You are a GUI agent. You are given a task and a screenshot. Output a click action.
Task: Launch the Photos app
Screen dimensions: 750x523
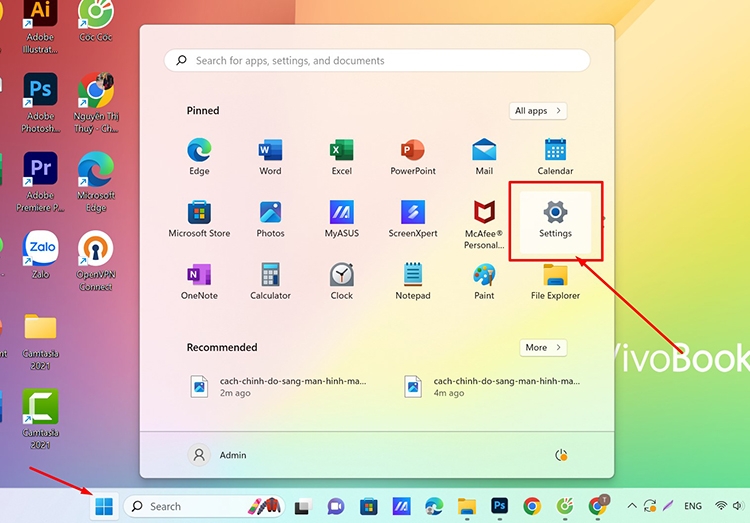coord(270,219)
